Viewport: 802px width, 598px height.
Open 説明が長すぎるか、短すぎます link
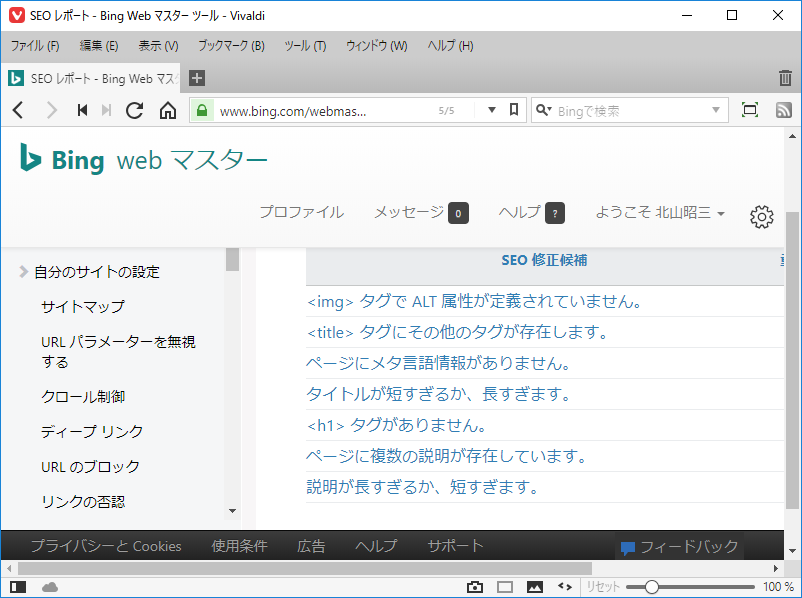point(422,486)
